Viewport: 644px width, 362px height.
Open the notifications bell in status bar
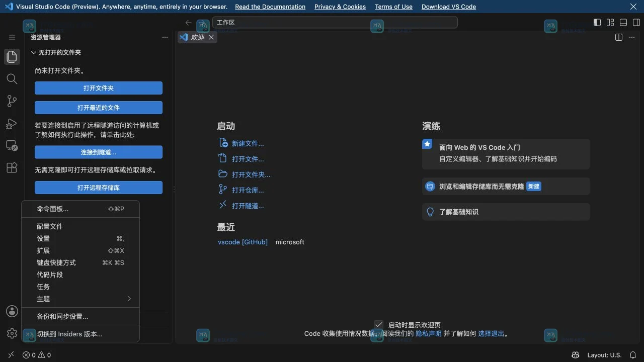(633, 355)
